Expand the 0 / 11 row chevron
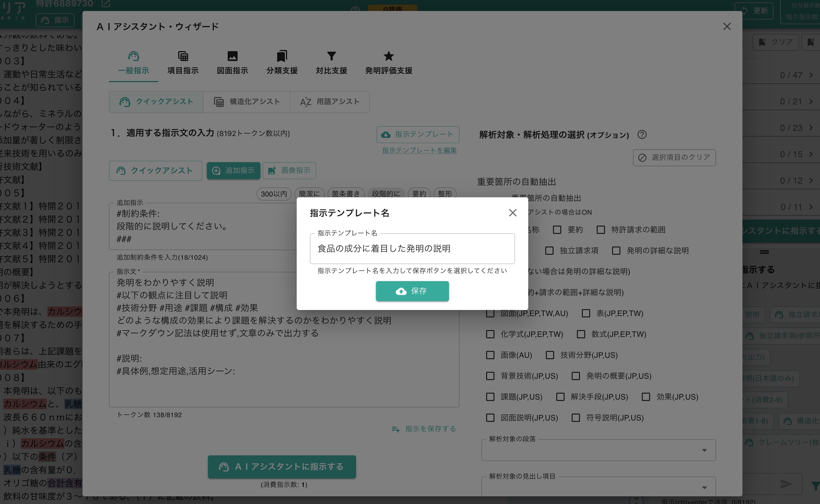 point(811,207)
